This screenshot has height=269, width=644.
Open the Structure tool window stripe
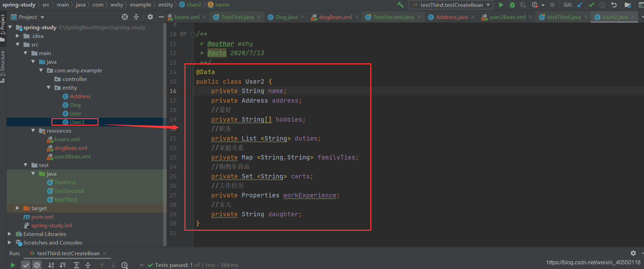click(x=3, y=66)
